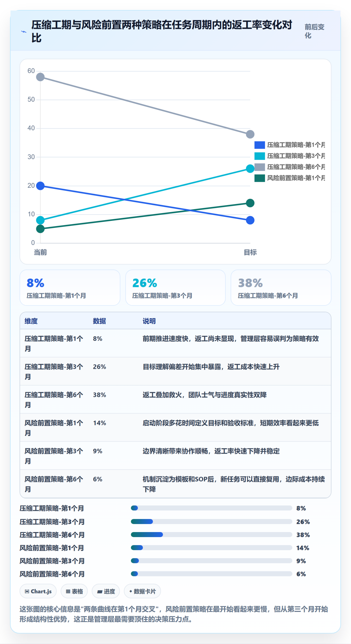Select the cyan data point at 当前 on 8
Image resolution: width=351 pixels, height=644 pixels.
[40, 220]
